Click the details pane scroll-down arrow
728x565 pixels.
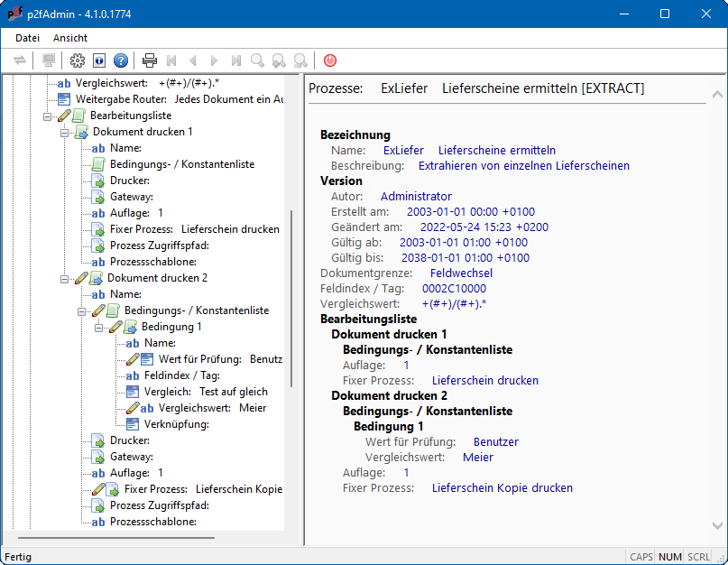[715, 525]
